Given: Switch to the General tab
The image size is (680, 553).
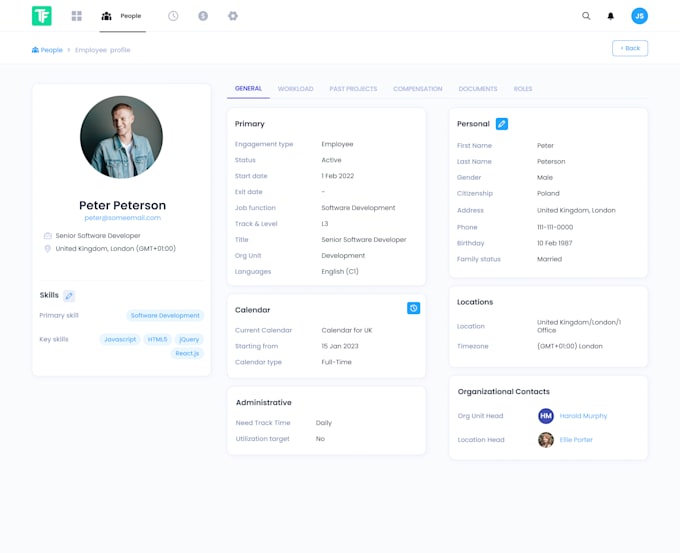Looking at the screenshot, I should point(248,88).
